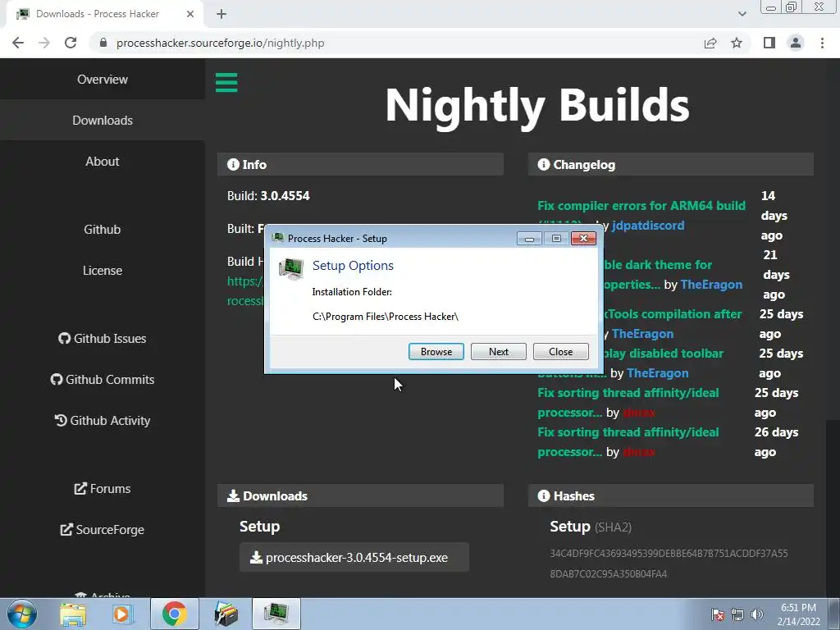This screenshot has height=630, width=840.
Task: Open the browser side panel icon
Action: (x=769, y=43)
